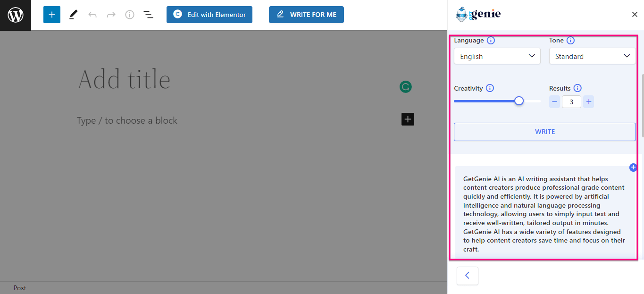The width and height of the screenshot is (644, 294).
Task: Show Language info tooltip icon
Action: click(491, 41)
